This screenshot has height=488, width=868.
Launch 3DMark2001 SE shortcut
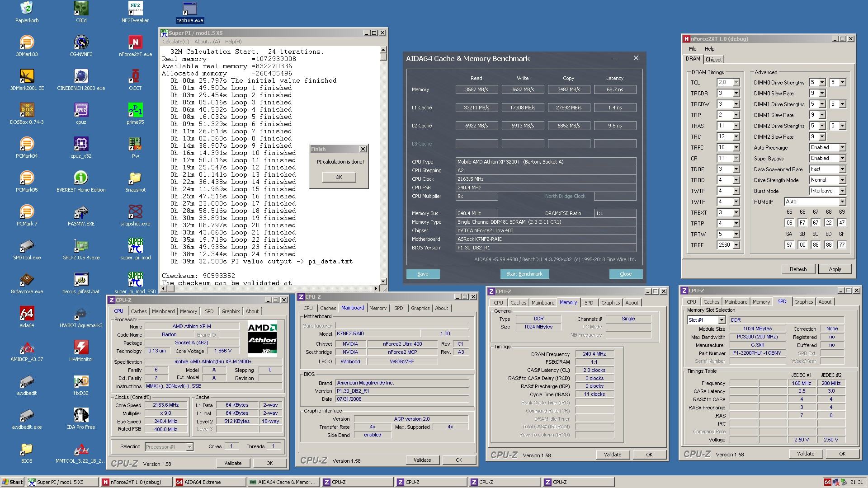click(27, 80)
